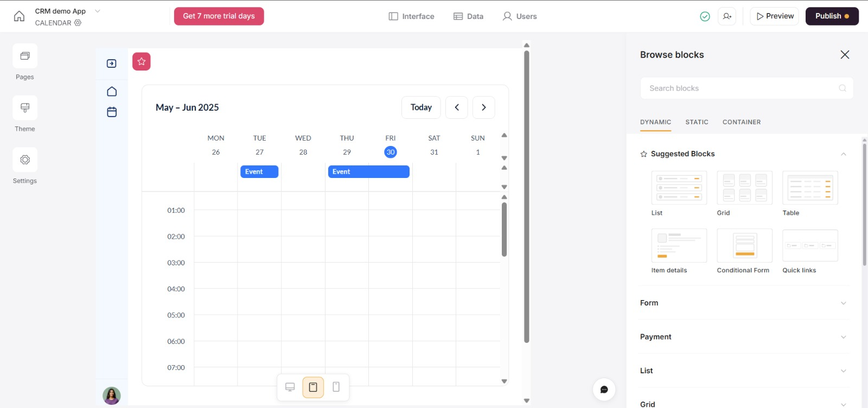Switch to mobile preview mode
This screenshot has width=868, height=408.
point(336,387)
